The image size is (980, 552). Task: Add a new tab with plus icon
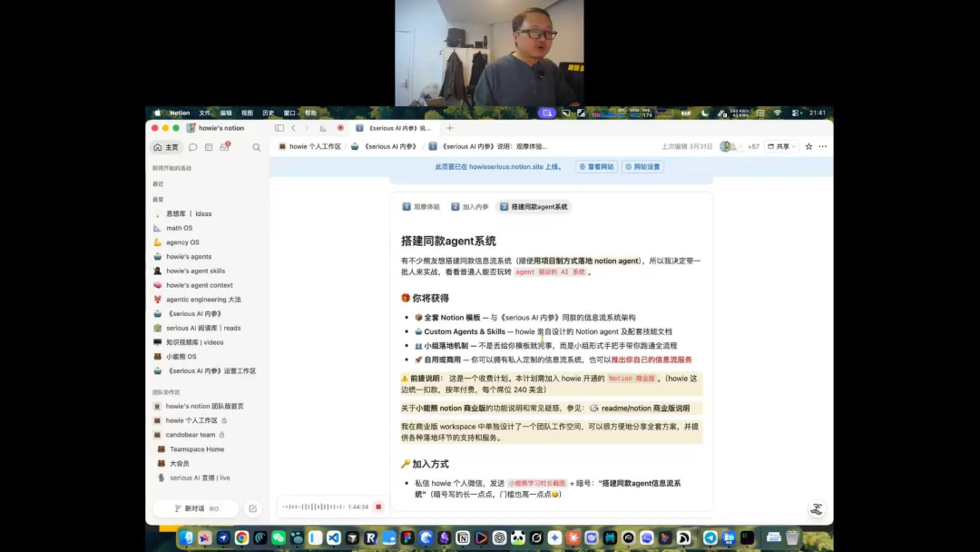pyautogui.click(x=449, y=128)
